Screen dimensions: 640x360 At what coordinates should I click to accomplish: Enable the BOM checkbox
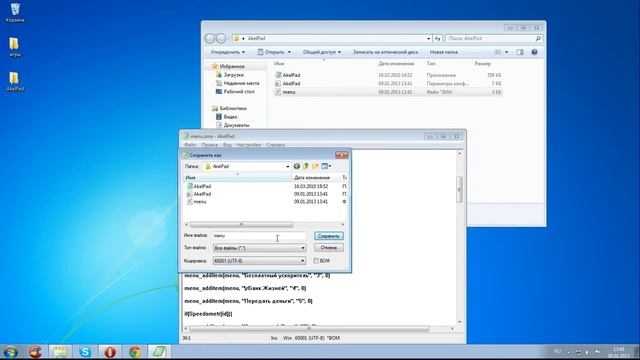(316, 260)
